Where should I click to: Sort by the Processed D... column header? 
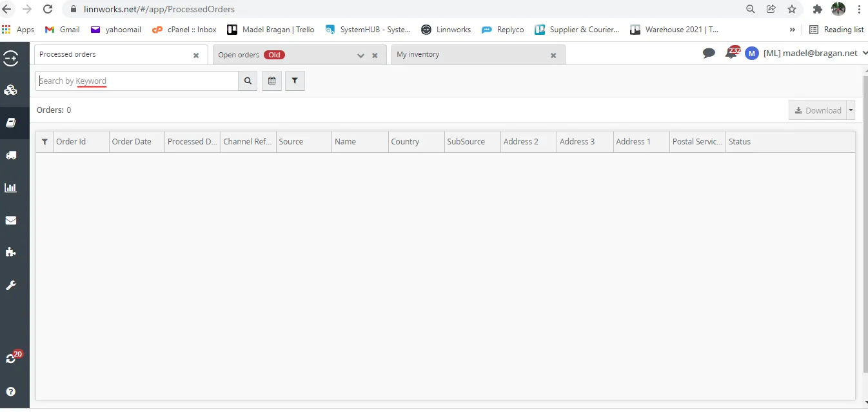click(192, 142)
